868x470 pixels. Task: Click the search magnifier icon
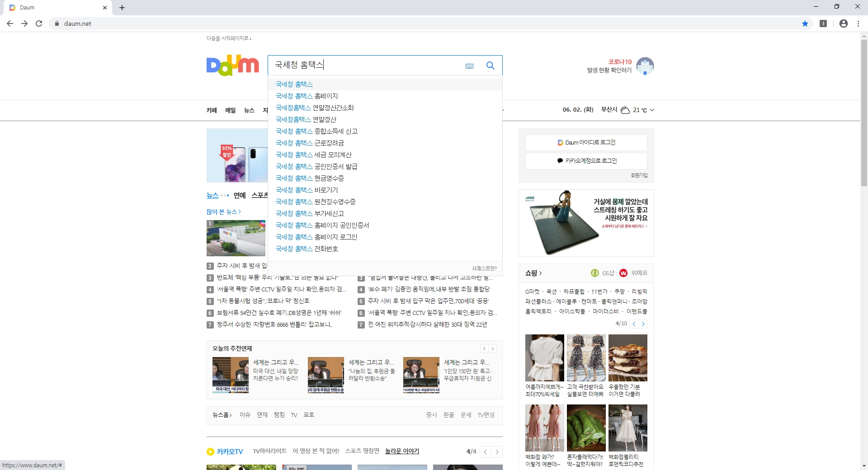pyautogui.click(x=490, y=66)
